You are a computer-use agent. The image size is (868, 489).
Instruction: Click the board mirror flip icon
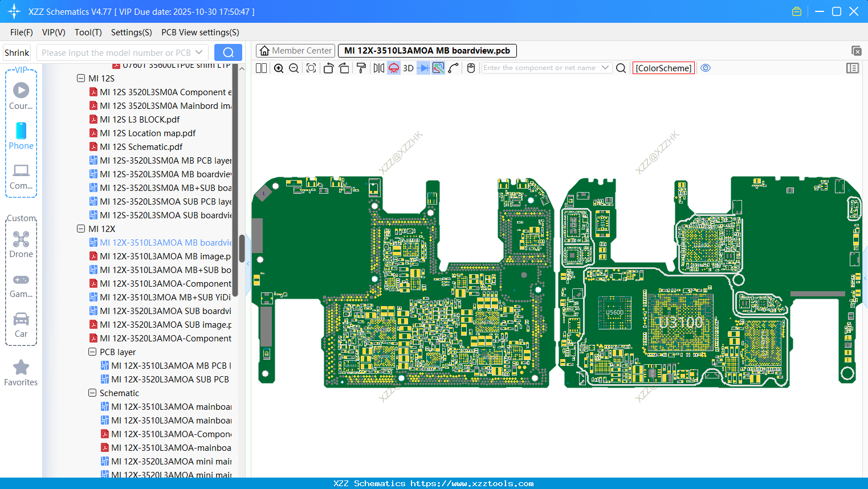click(x=378, y=68)
